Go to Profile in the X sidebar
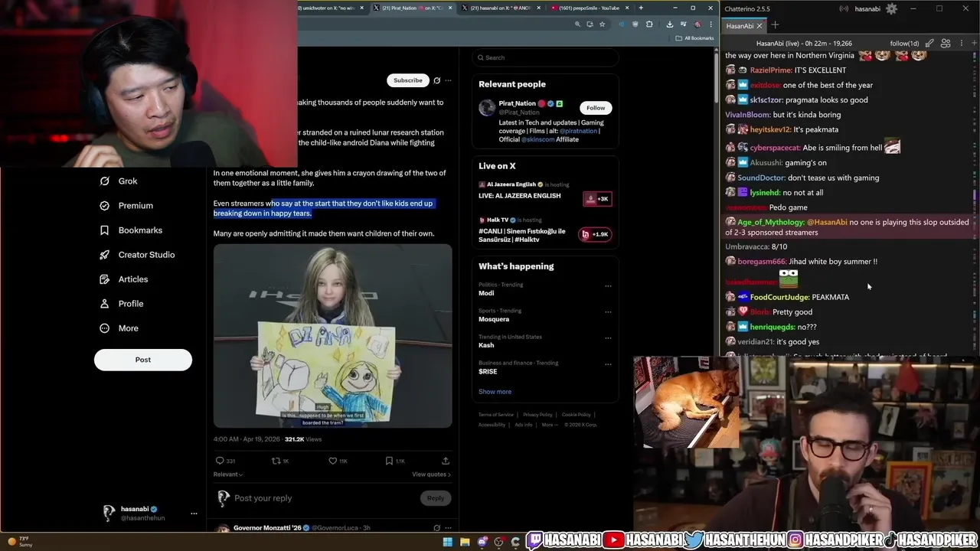This screenshot has width=980, height=551. click(x=122, y=304)
